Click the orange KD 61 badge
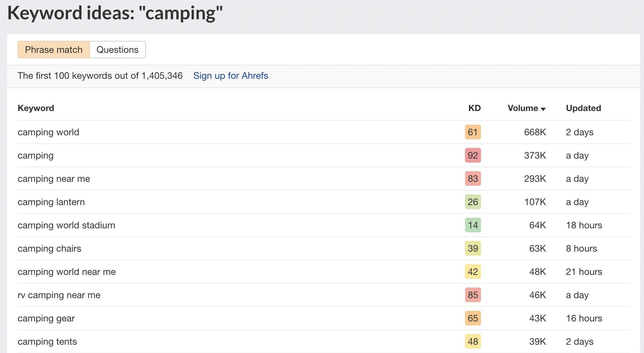This screenshot has width=644, height=353. 473,132
